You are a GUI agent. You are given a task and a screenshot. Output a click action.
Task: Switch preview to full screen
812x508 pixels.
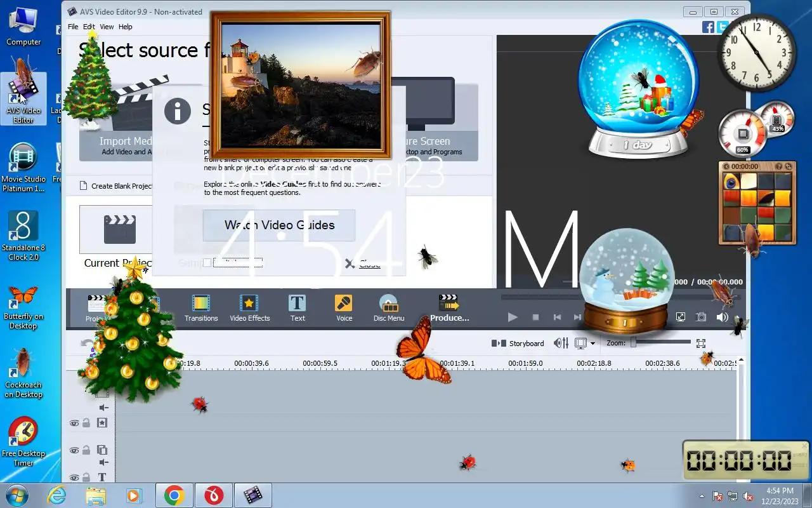click(x=681, y=317)
